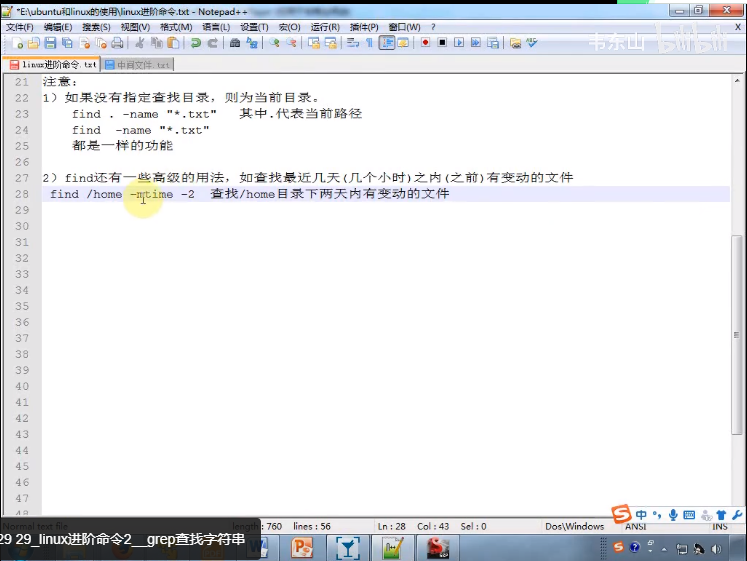Switch to the linux进阶命令.txt tab
The height and width of the screenshot is (561, 747).
point(53,64)
